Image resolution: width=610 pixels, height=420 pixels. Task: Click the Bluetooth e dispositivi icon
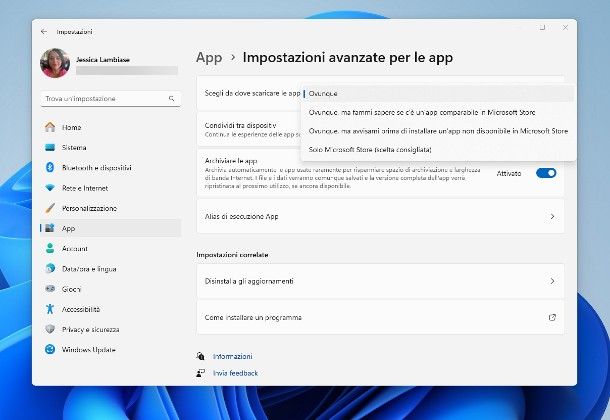[x=49, y=168]
